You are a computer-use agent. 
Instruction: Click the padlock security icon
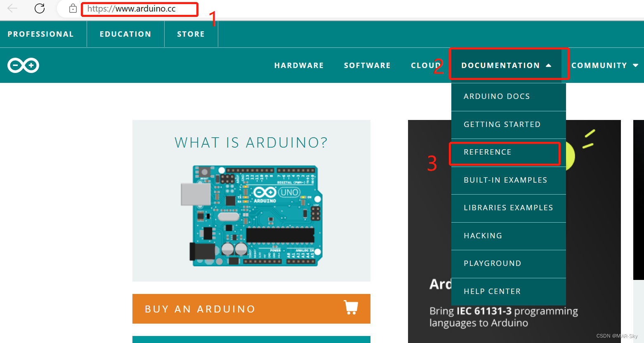(x=73, y=8)
